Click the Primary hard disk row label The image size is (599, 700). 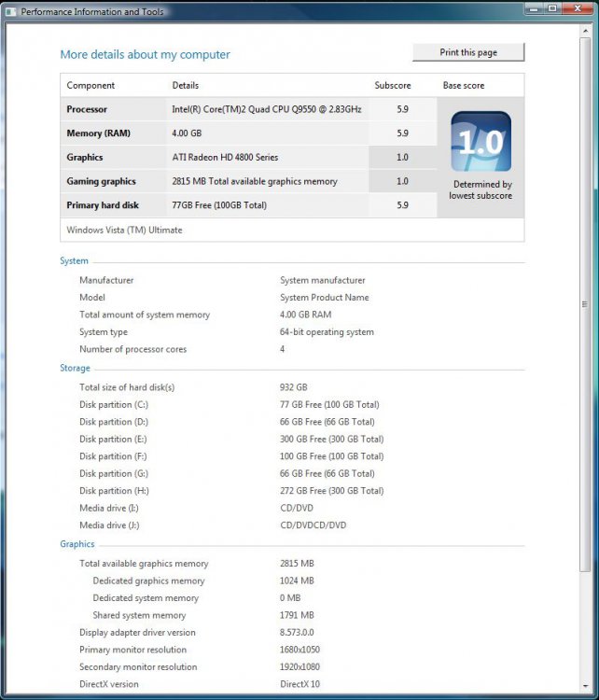tap(103, 205)
